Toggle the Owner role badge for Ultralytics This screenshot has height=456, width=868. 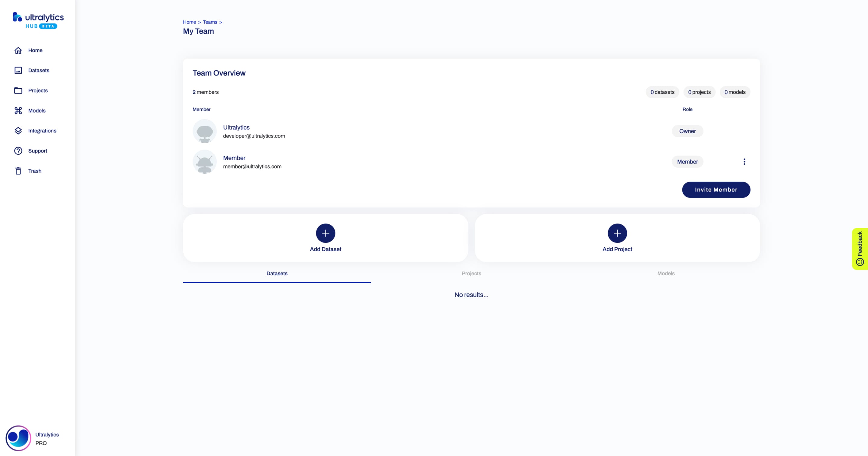pyautogui.click(x=687, y=131)
